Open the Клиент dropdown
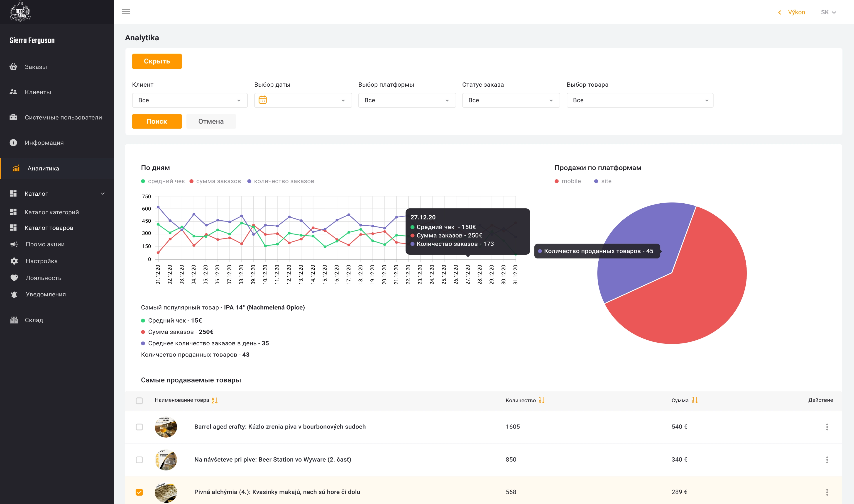854x504 pixels. click(x=190, y=100)
